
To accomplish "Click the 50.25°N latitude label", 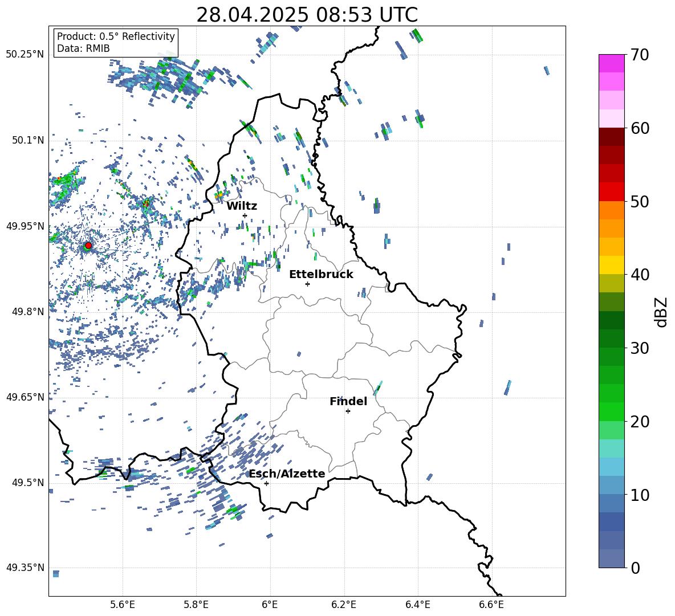I will pos(25,55).
